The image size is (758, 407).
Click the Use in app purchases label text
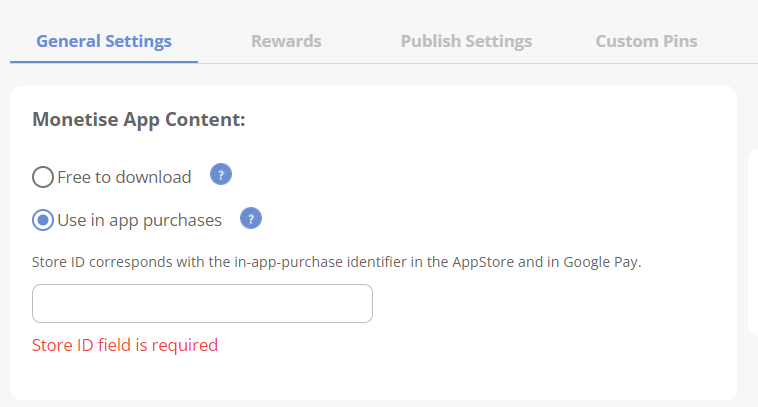tap(139, 220)
